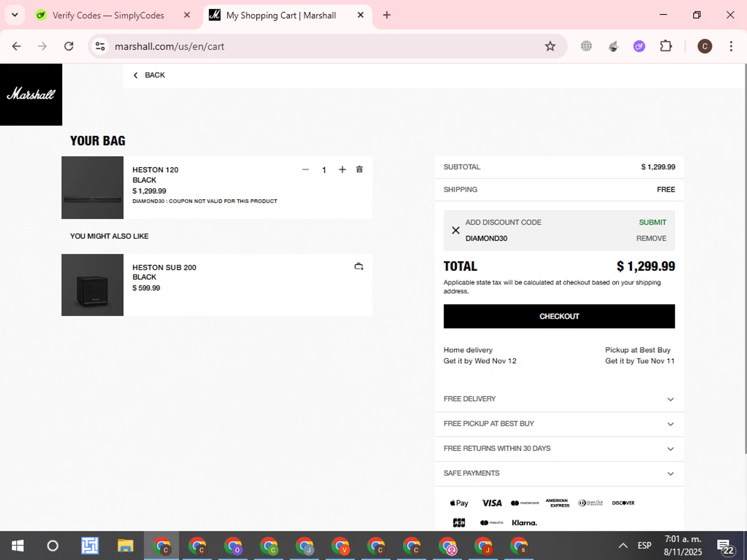The image size is (747, 560).
Task: Close the Verify Codes tab
Action: point(187,15)
